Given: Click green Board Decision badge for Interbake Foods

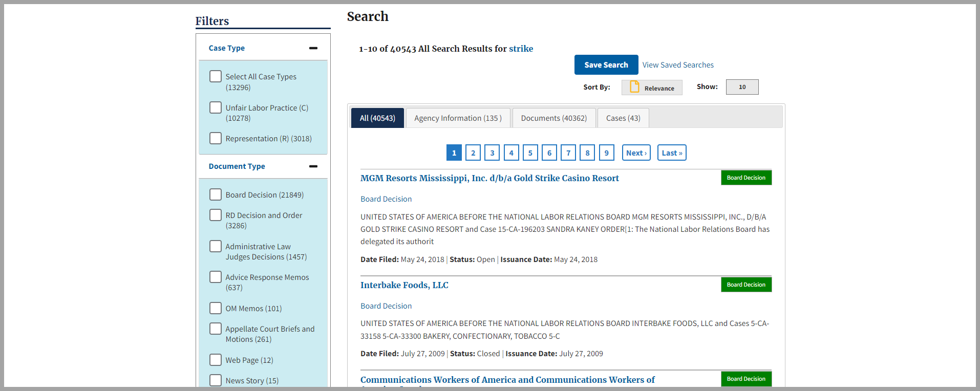Looking at the screenshot, I should point(746,285).
